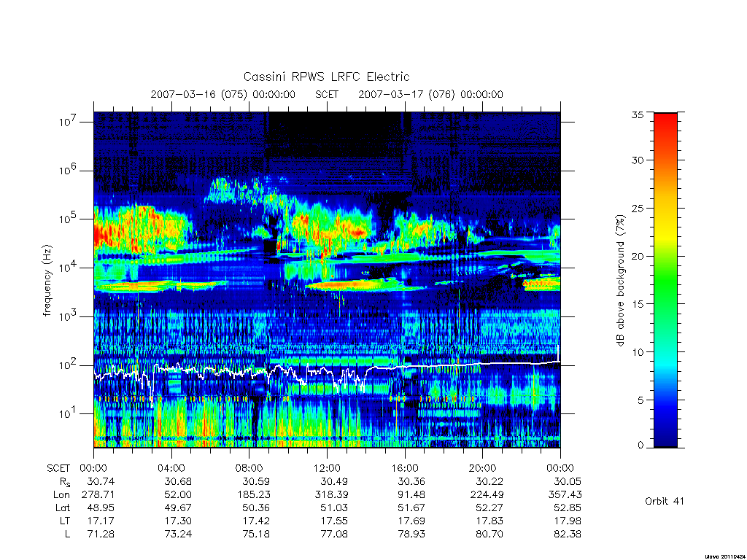Click the colorbar tick value 15
The image size is (747, 560).
tap(638, 304)
